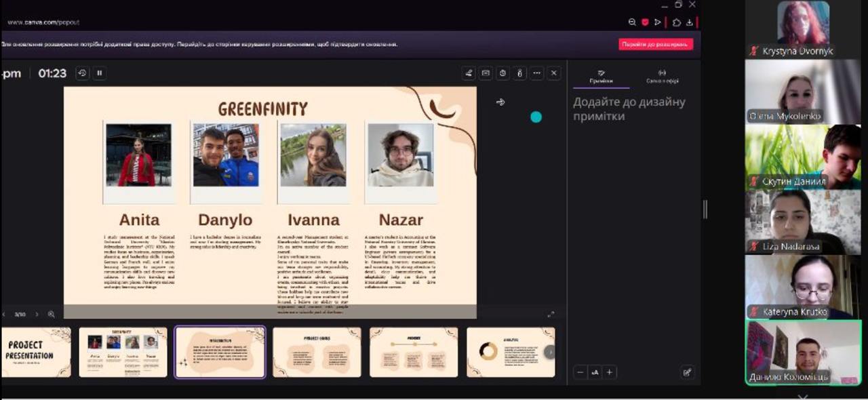The image size is (868, 400).
Task: Select the Project Goals slide thumbnail
Action: (x=317, y=352)
